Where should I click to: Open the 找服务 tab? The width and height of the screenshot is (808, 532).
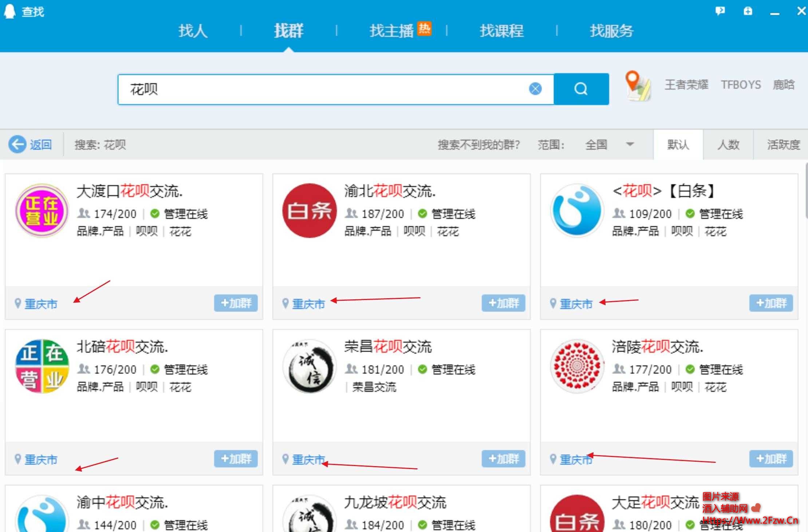[x=612, y=31]
